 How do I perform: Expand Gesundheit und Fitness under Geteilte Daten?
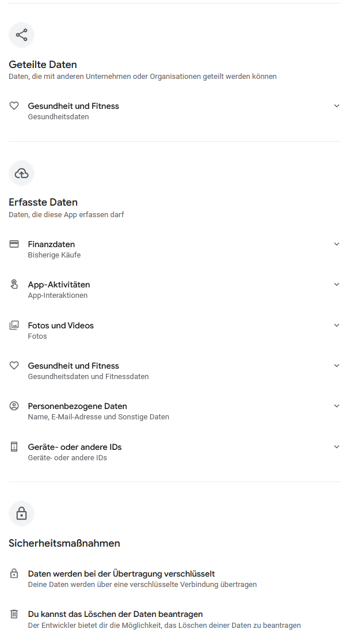[337, 106]
